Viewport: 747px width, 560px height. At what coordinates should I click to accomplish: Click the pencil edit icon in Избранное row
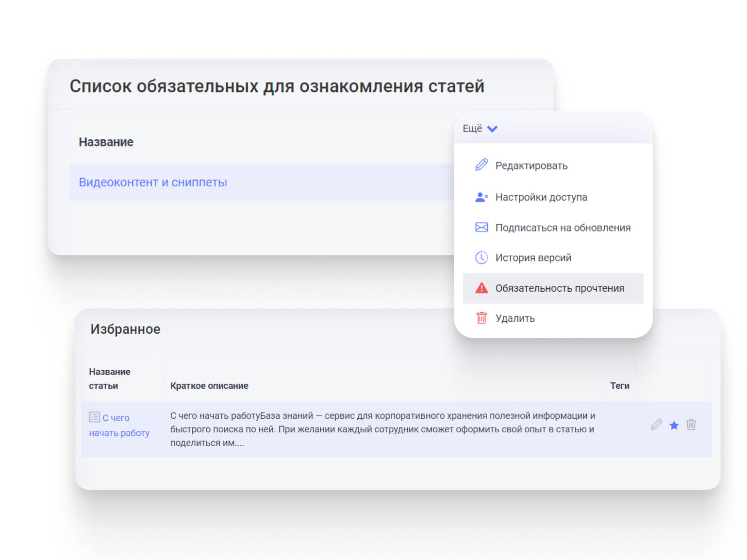point(656,425)
